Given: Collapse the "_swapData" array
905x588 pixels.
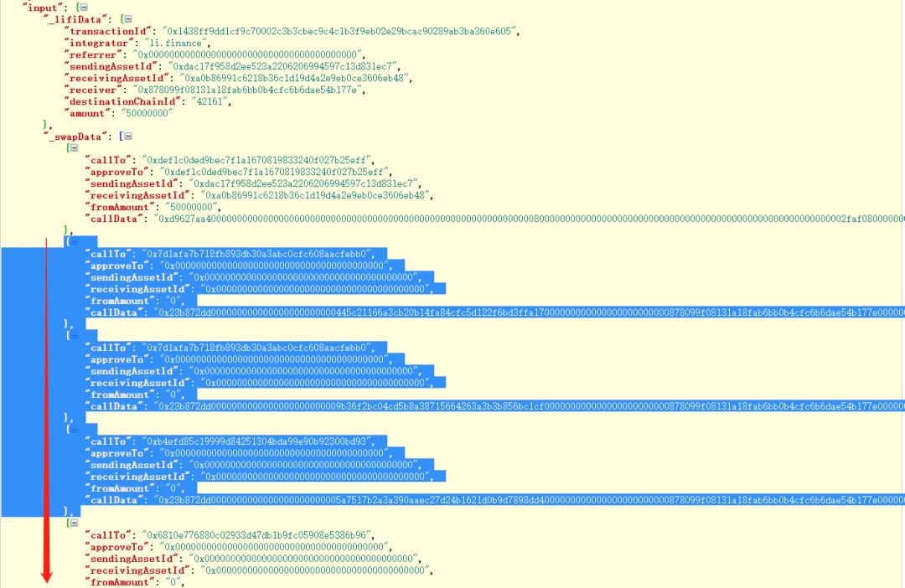Looking at the screenshot, I should pyautogui.click(x=127, y=137).
